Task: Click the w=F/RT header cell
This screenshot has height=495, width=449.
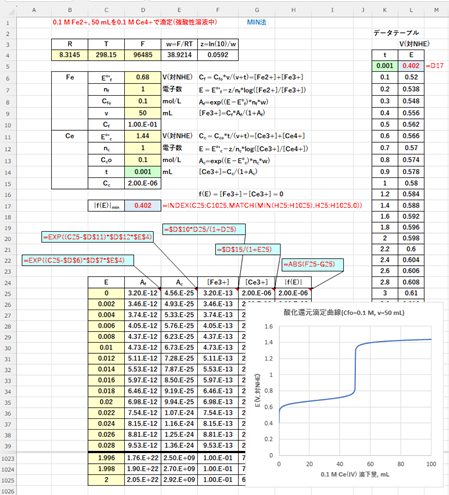Action: [179, 44]
